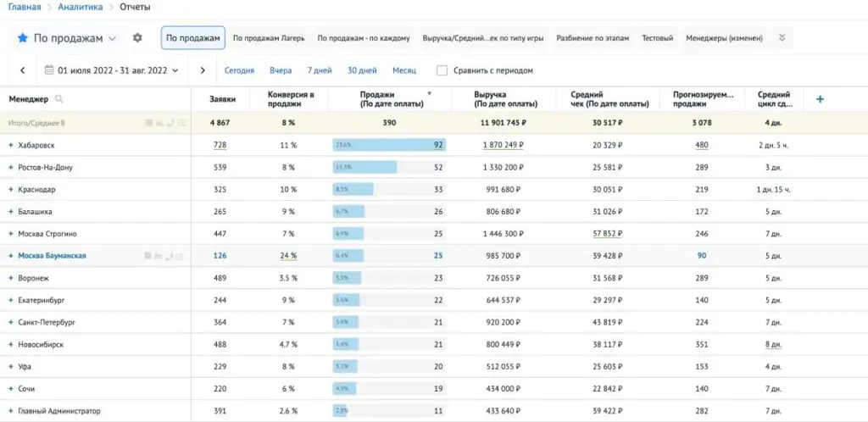Open the Выручка/Средний чек по типу игры tab
The width and height of the screenshot is (868, 422).
pyautogui.click(x=482, y=38)
